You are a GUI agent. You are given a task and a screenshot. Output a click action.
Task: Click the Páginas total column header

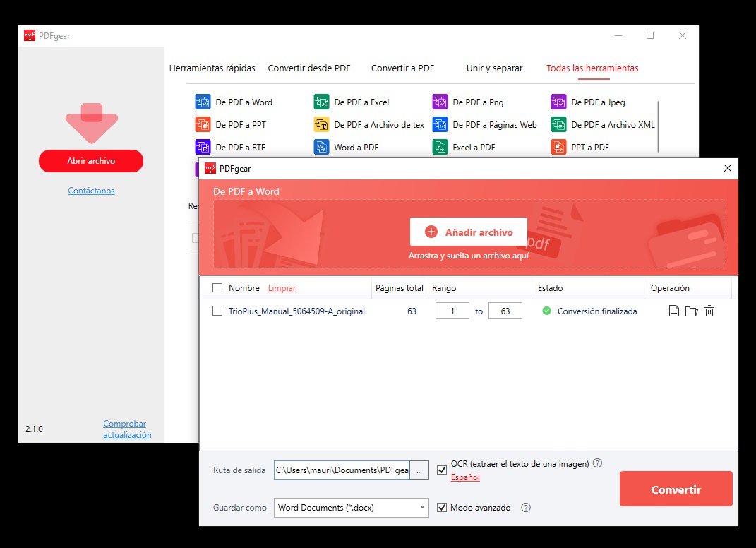[x=400, y=288]
